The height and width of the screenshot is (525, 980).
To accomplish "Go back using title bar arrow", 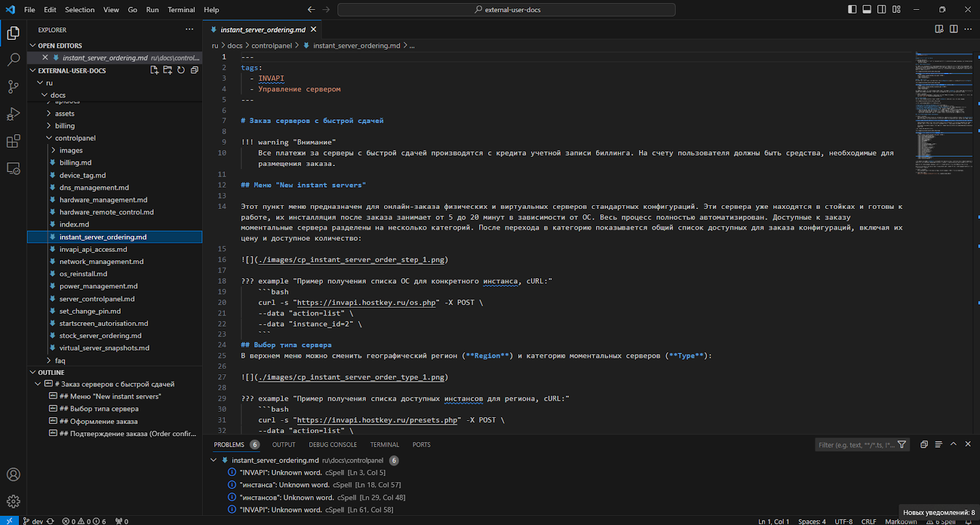I will coord(311,10).
